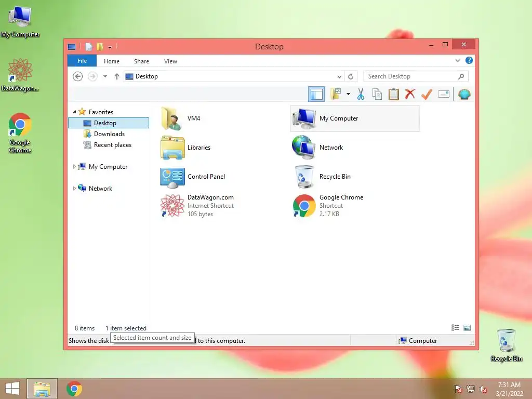Viewport: 532px width, 399px height.
Task: Select Network in navigation pane
Action: (100, 188)
